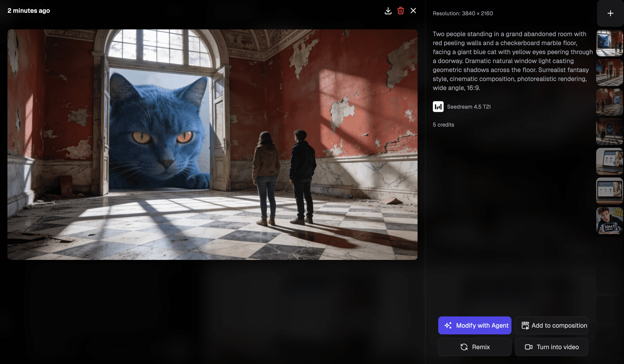Turn this image into video
Image resolution: width=624 pixels, height=364 pixels.
551,347
